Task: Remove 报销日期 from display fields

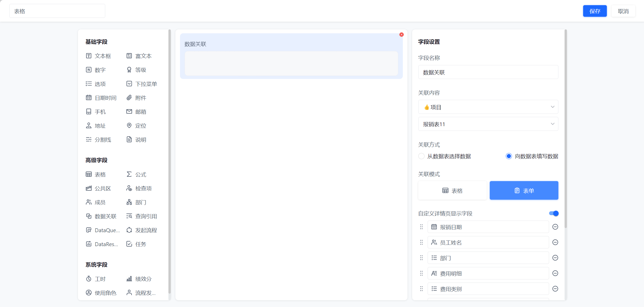Action: coord(555,227)
